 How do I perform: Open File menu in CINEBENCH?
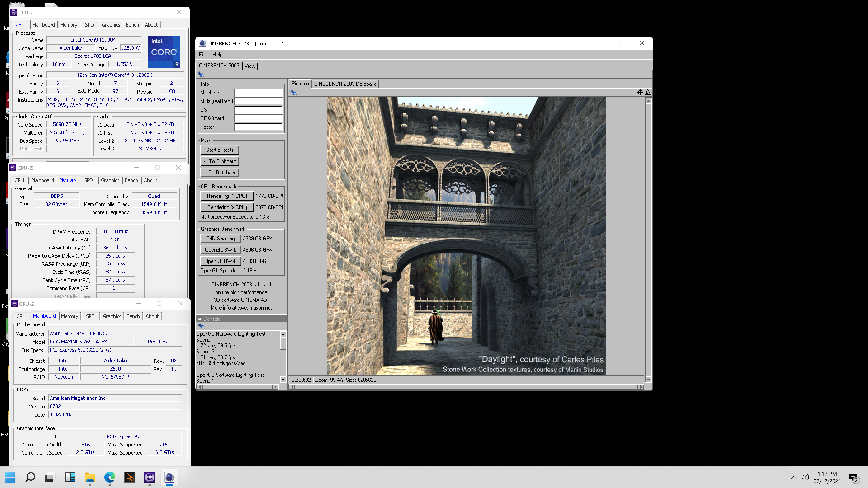(x=203, y=54)
